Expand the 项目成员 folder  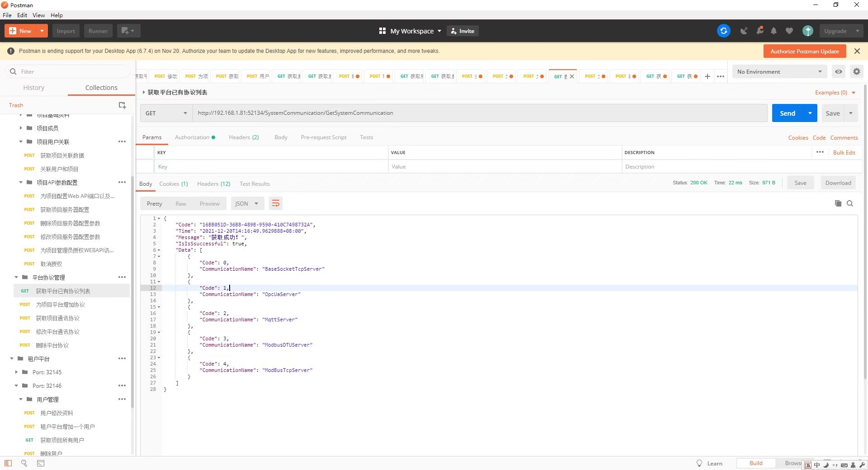coord(21,128)
